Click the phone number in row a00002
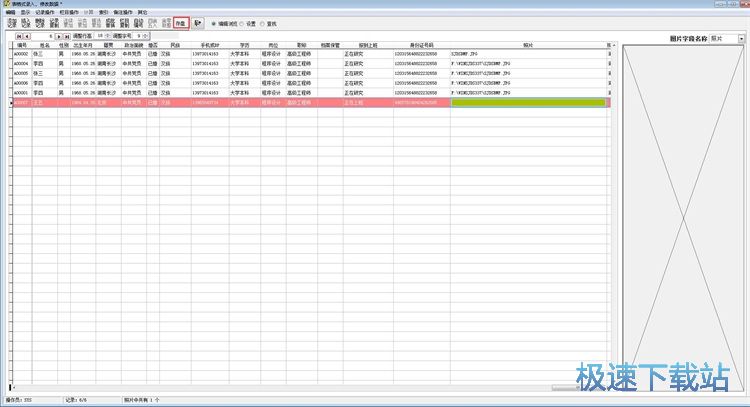 pyautogui.click(x=205, y=54)
